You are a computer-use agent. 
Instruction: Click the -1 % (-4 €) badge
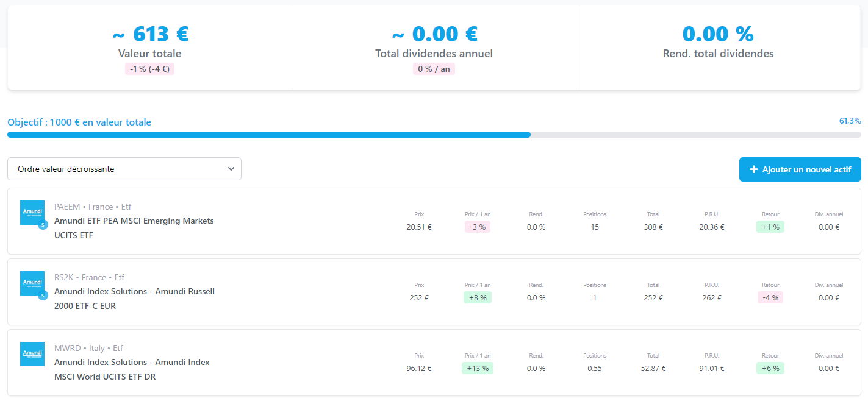tap(149, 69)
